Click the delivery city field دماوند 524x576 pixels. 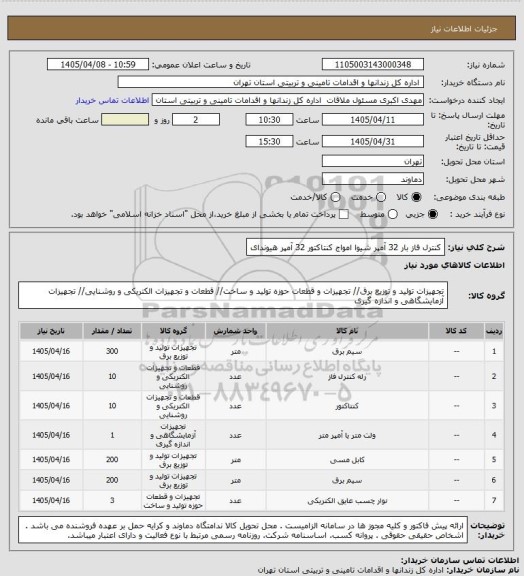tap(373, 179)
